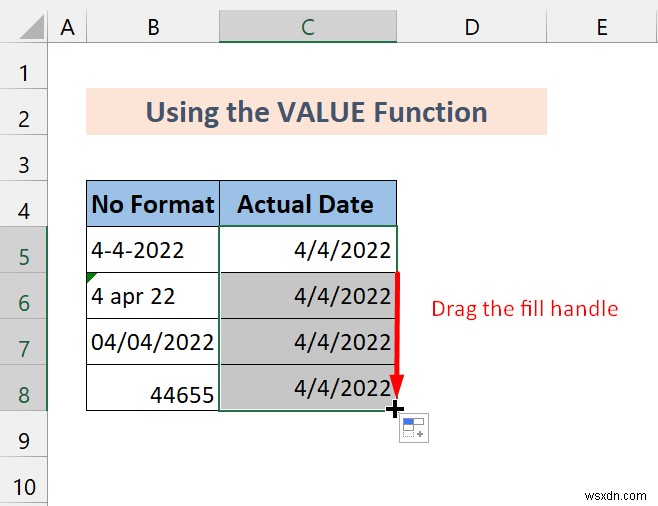Select row 10 header
Image resolution: width=658 pixels, height=506 pixels.
[24, 481]
